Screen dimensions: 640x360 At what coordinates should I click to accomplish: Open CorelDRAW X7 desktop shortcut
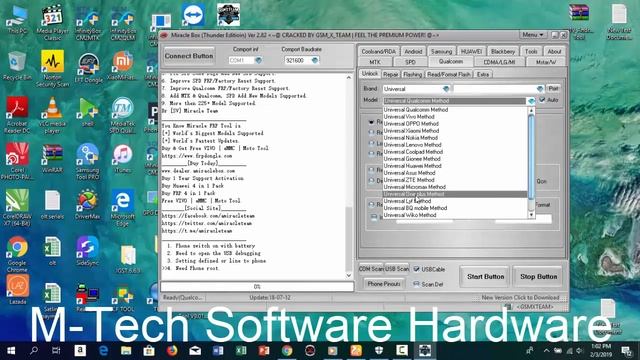click(17, 208)
